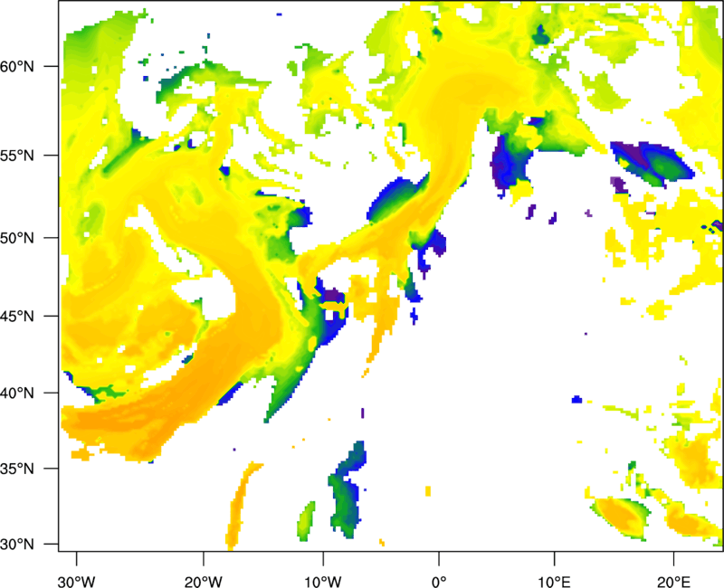
Task: Click the 35°N latitude label
Action: 17,469
